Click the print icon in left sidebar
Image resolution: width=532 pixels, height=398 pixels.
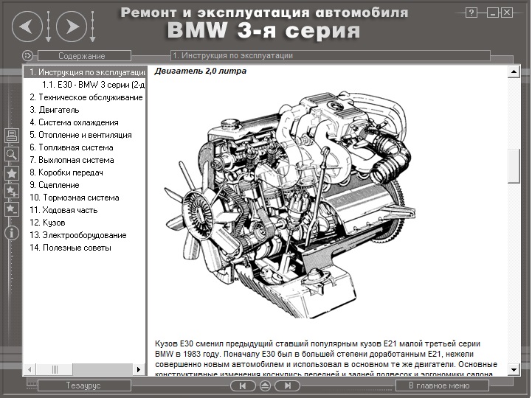point(12,136)
